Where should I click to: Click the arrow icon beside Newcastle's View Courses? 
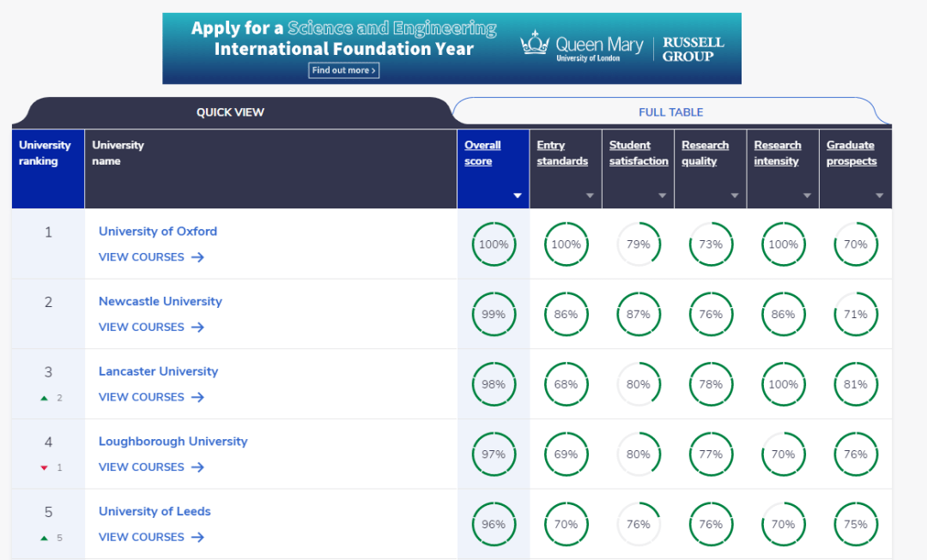(197, 328)
